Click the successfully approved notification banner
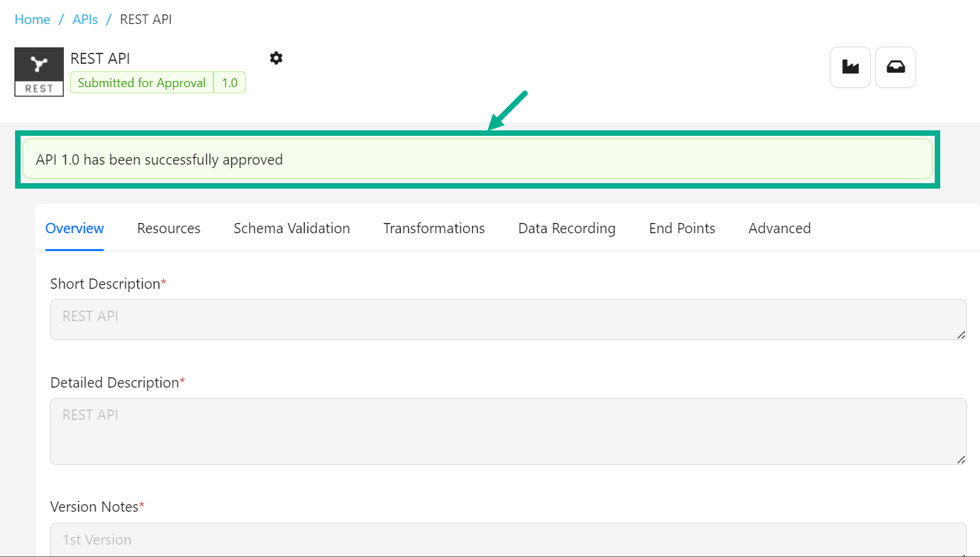 (477, 160)
